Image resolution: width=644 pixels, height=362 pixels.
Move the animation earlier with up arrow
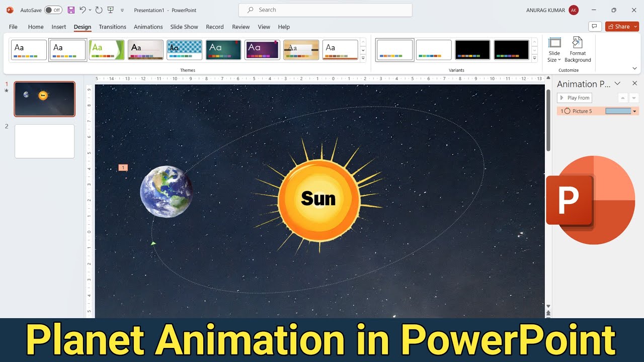623,98
